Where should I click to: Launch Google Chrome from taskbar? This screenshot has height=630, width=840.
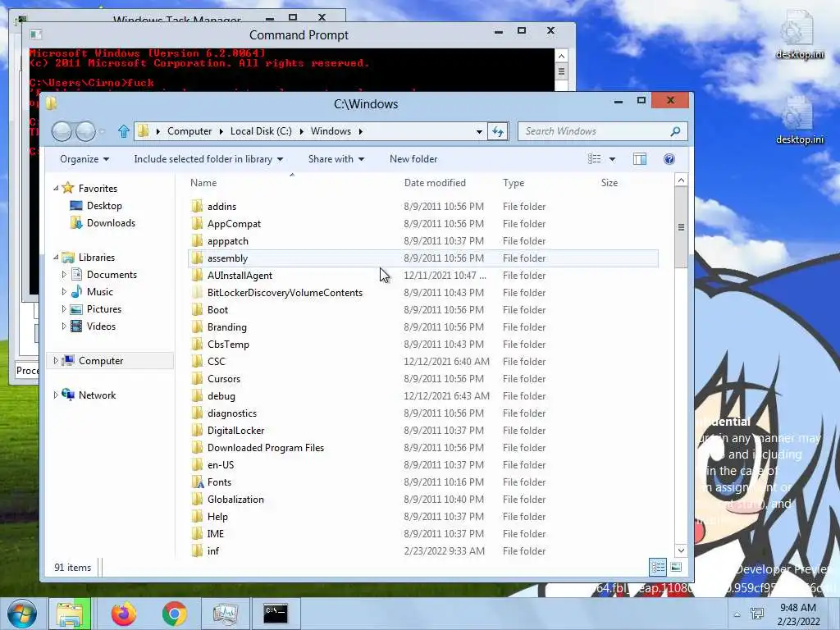174,614
